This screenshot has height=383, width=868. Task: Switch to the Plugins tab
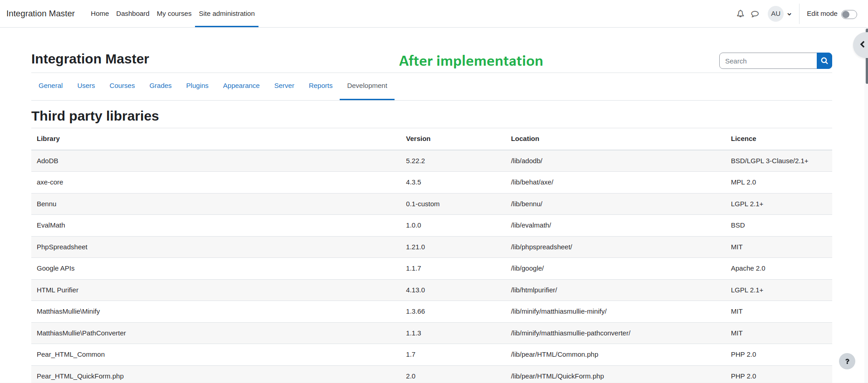[197, 86]
